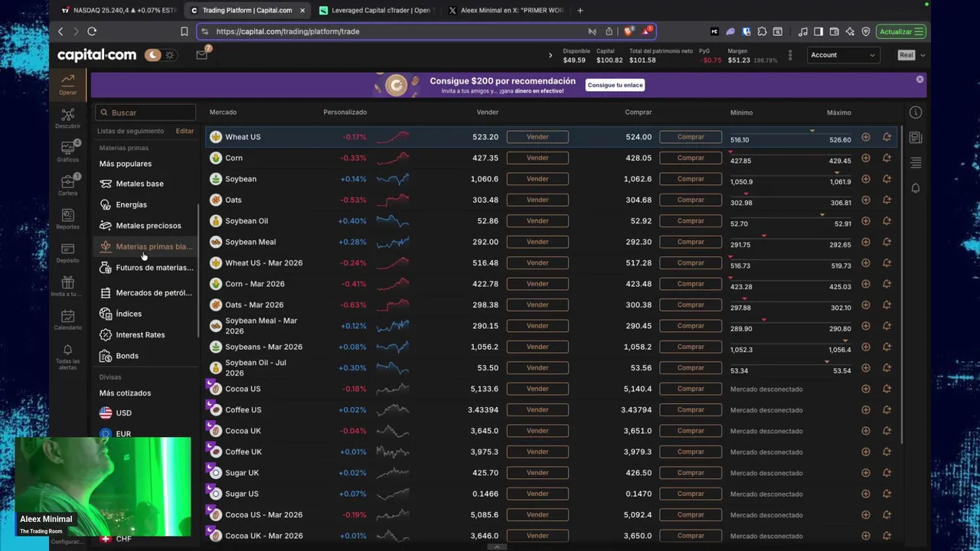Close the referral promo banner
The width and height of the screenshot is (980, 551).
coord(920,80)
